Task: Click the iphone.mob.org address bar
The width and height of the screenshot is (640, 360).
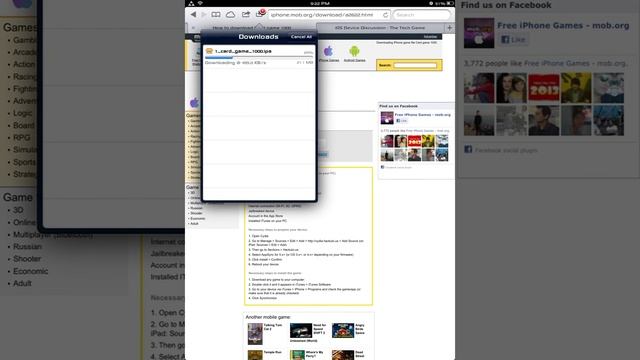Action: [329, 15]
